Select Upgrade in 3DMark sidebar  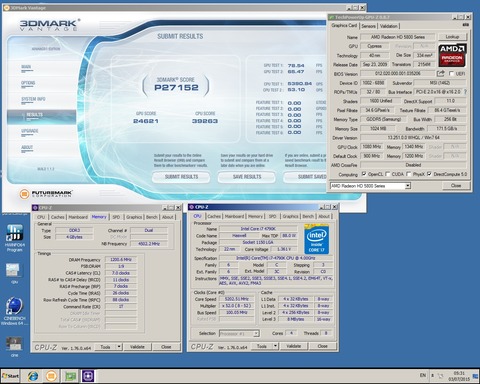pyautogui.click(x=30, y=131)
